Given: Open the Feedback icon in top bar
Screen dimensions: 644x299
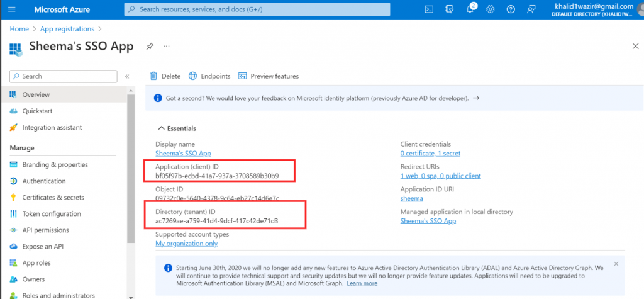Looking at the screenshot, I should pyautogui.click(x=531, y=9).
